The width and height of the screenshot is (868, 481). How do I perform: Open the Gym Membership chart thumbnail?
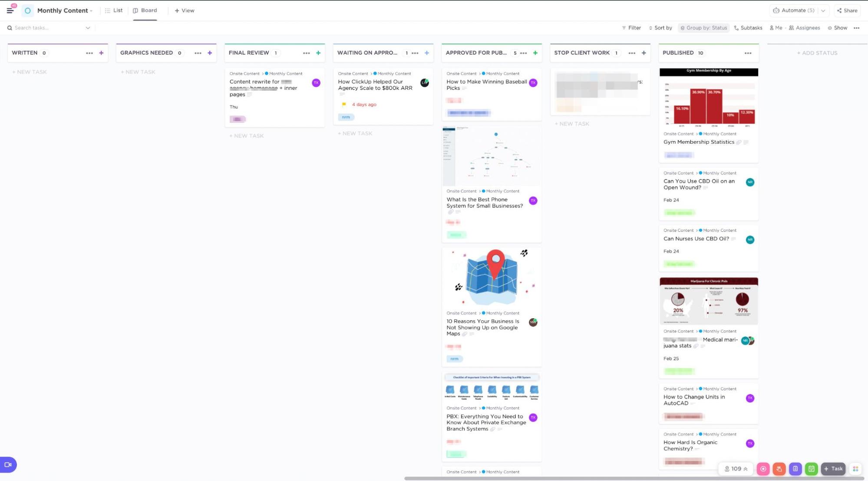point(709,99)
